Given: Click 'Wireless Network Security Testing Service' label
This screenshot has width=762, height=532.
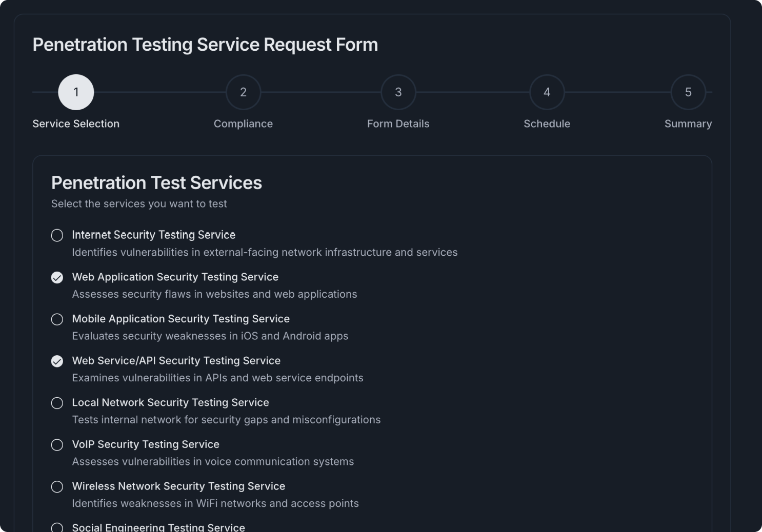Looking at the screenshot, I should click(x=178, y=486).
